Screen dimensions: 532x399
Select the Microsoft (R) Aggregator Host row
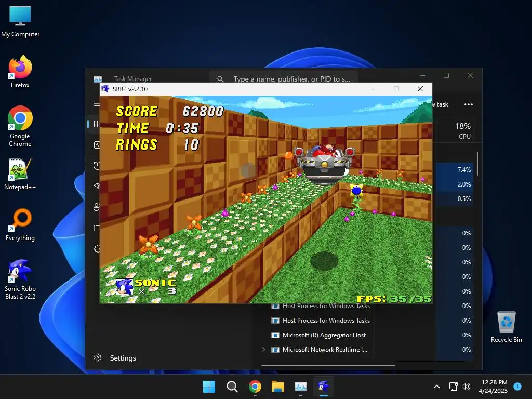[367, 335]
